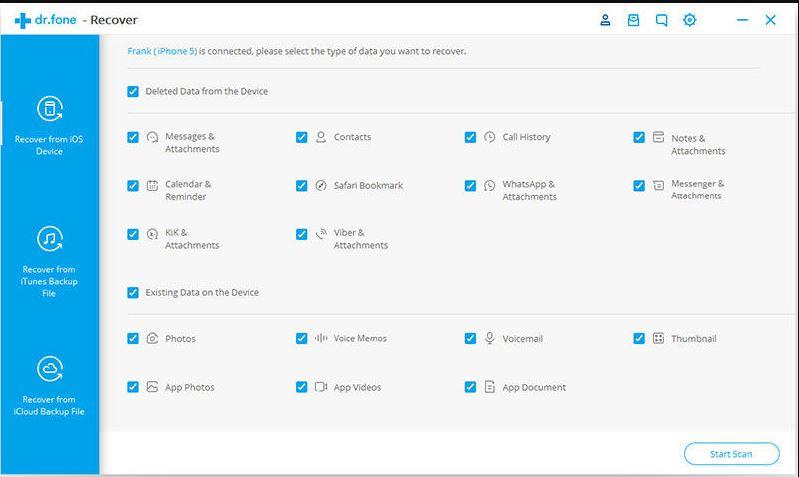Toggle the App Photos checkbox
Viewport: 799px width, 477px height.
click(x=133, y=387)
